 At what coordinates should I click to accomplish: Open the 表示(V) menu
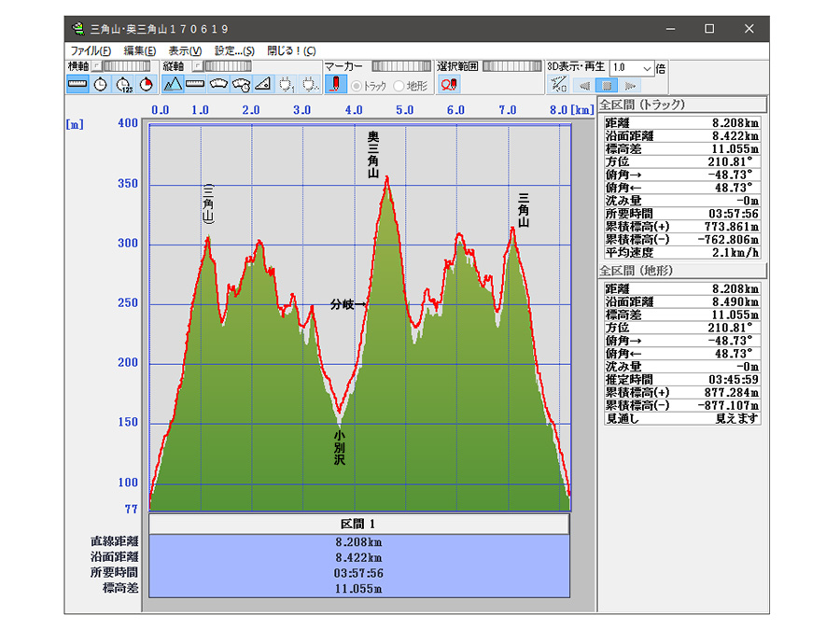[x=185, y=50]
